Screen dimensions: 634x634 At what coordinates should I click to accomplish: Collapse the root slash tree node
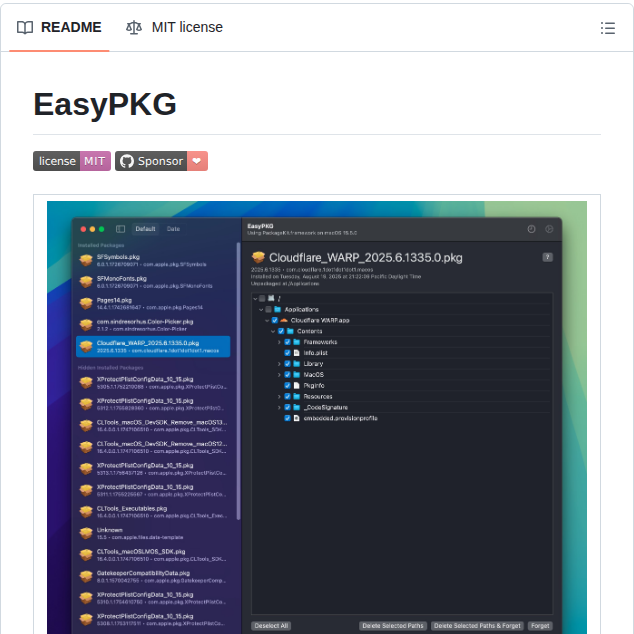coord(255,299)
